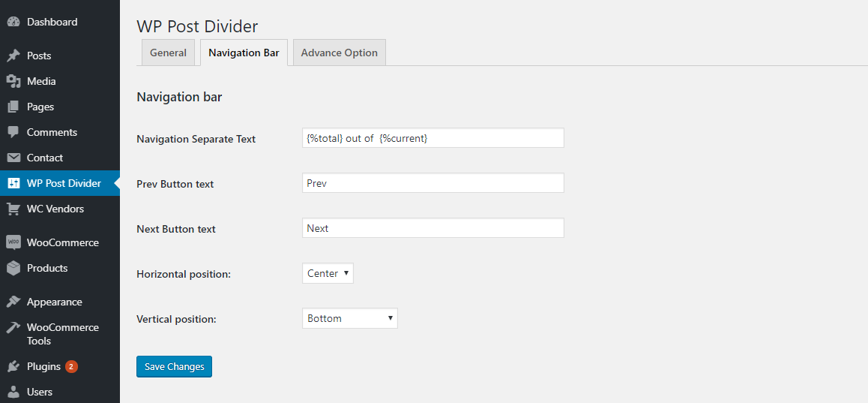Click the Appearance paintbrush icon
Image resolution: width=868 pixels, height=403 pixels.
(x=13, y=302)
